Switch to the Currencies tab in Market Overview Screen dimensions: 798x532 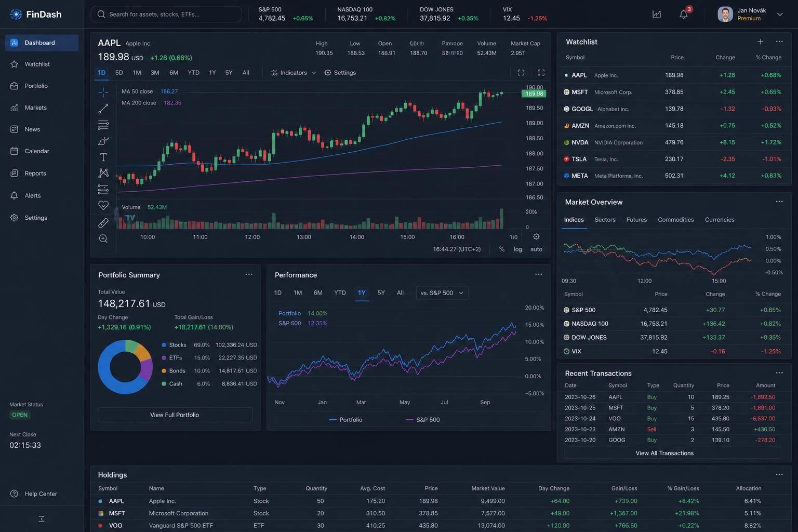(x=720, y=220)
